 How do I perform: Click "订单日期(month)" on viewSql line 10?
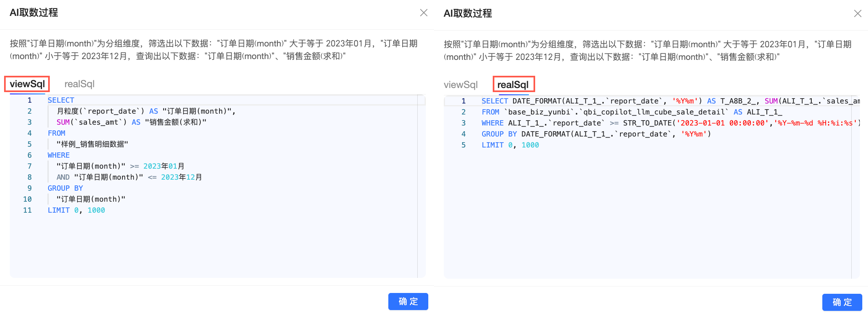[x=91, y=199]
